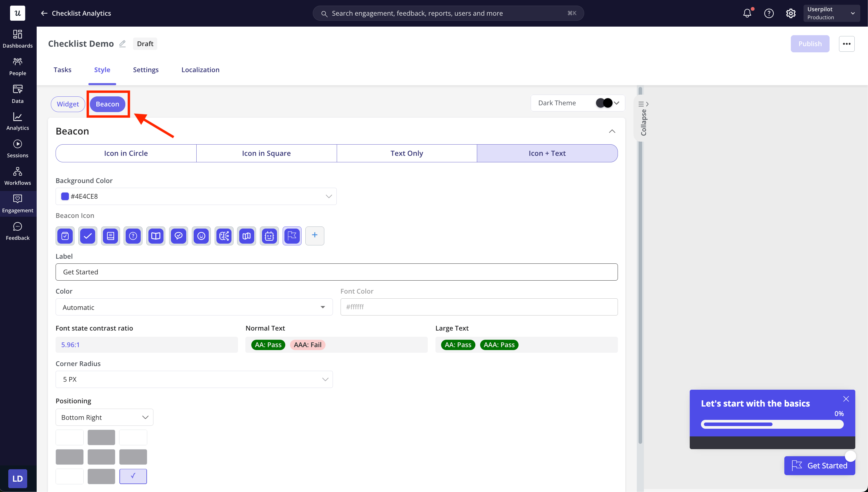Collapse the preview side panel

(643, 118)
